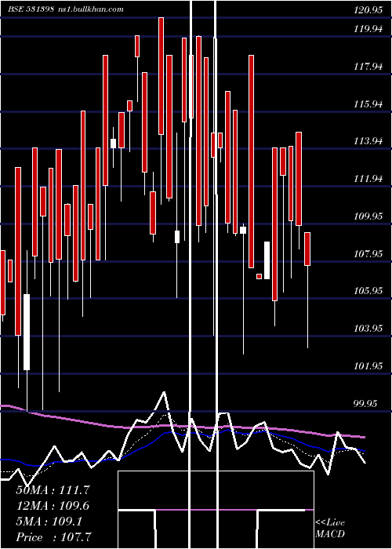
Task: Click the 113.94 price axis label
Action: 368,141
